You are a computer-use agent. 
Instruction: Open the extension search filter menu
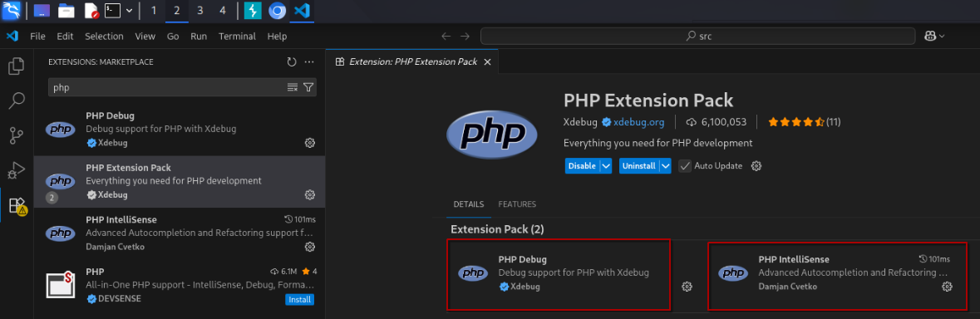pyautogui.click(x=308, y=87)
